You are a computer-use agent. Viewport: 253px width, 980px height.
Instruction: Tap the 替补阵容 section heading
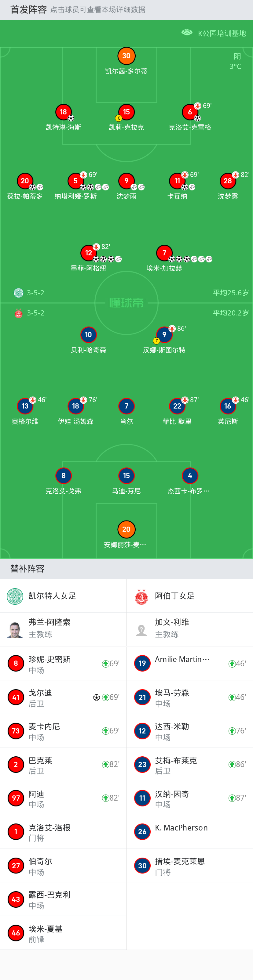point(28,569)
